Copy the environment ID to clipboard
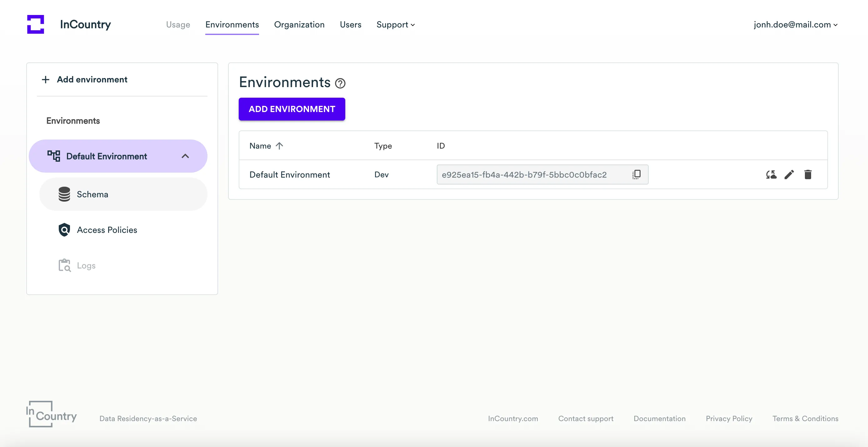Screen dimensions: 868x447 [x=636, y=174]
